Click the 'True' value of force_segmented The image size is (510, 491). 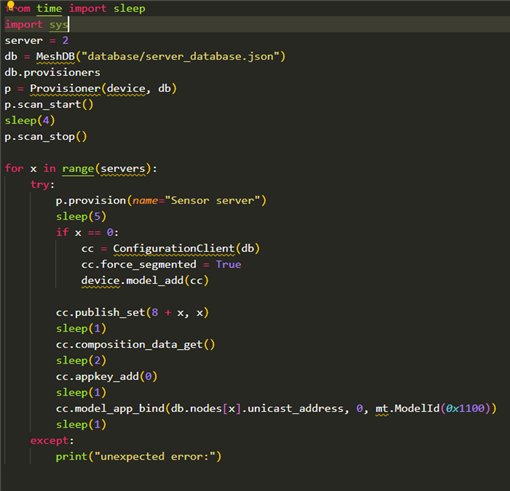click(x=229, y=264)
